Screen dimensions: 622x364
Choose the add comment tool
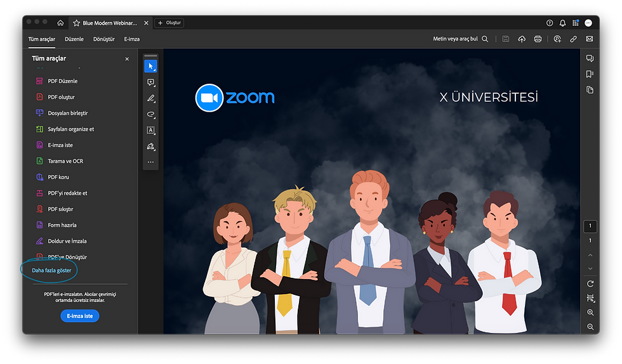click(x=151, y=82)
